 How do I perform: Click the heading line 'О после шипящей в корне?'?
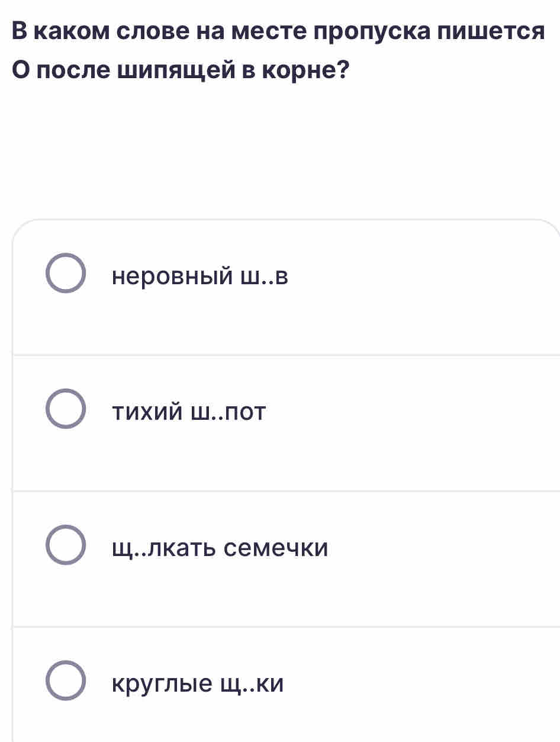click(180, 72)
